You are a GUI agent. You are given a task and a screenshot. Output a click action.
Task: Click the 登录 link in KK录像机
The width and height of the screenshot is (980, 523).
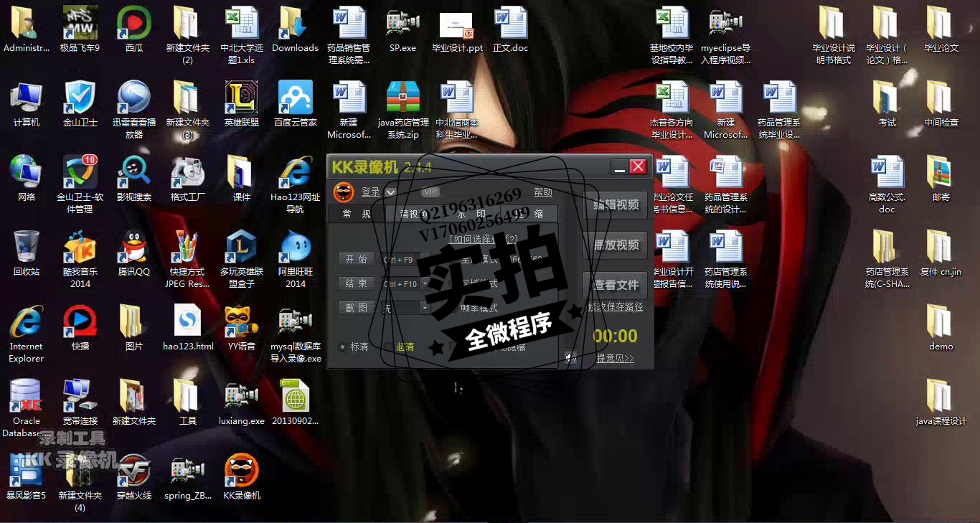(x=371, y=192)
